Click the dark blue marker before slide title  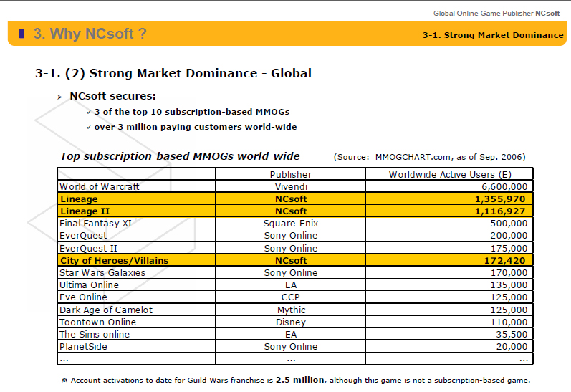[x=21, y=33]
